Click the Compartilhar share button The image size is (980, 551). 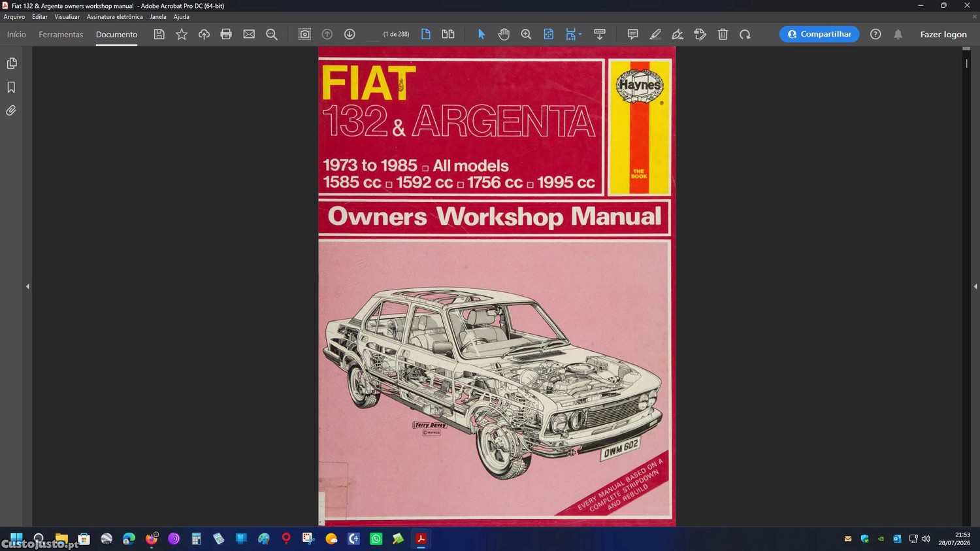(x=819, y=34)
